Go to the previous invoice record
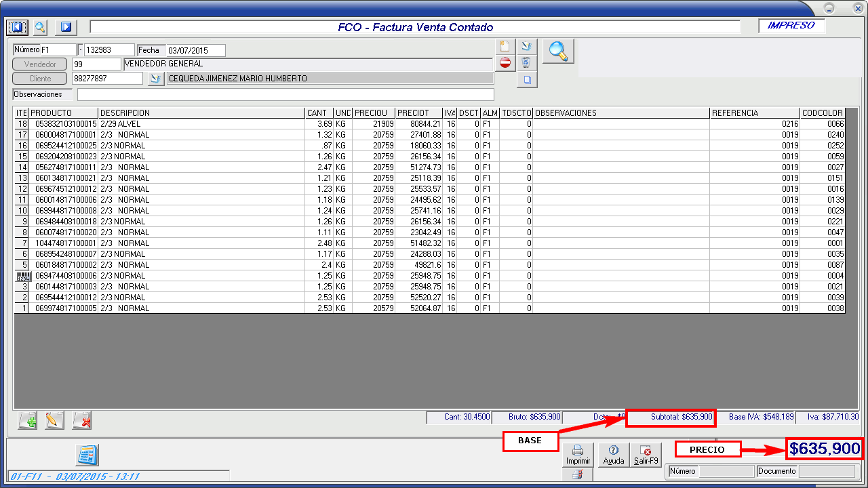 point(16,27)
